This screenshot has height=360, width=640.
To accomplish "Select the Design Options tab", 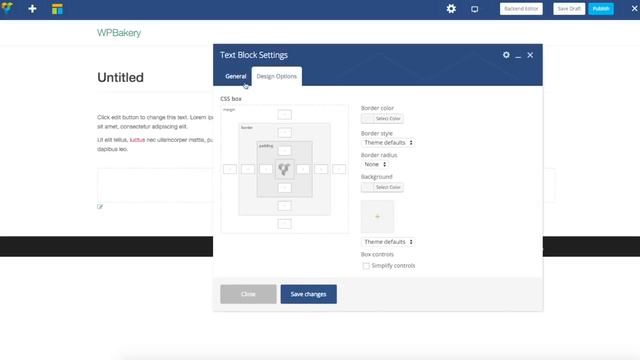I will 277,76.
